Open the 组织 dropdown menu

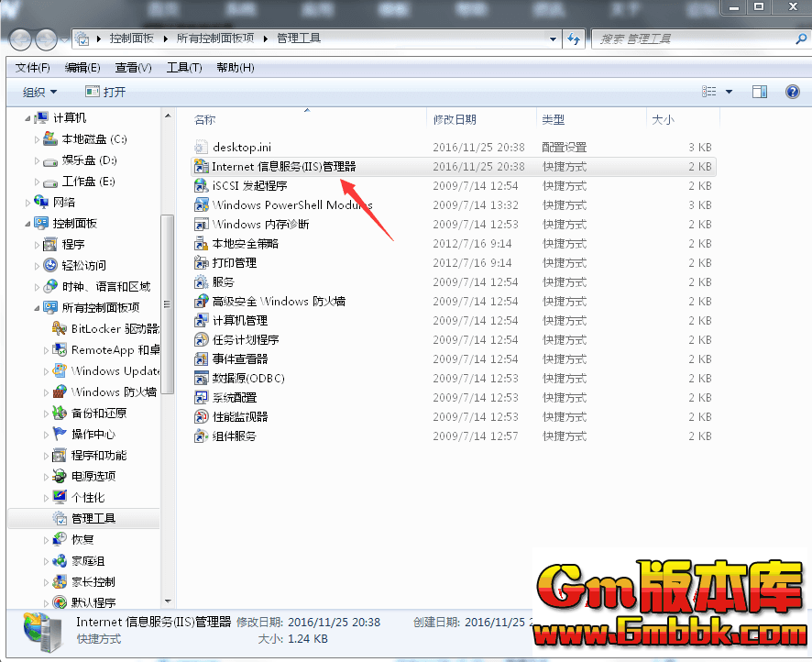(x=39, y=92)
